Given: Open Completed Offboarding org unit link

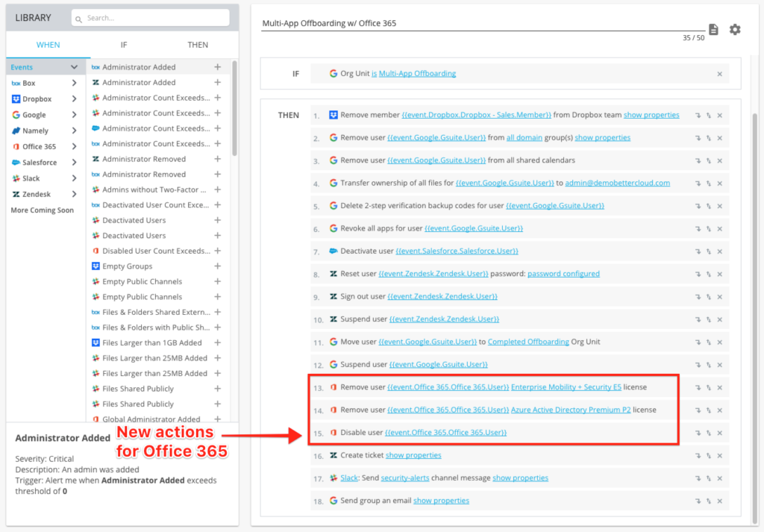Looking at the screenshot, I should [x=528, y=342].
